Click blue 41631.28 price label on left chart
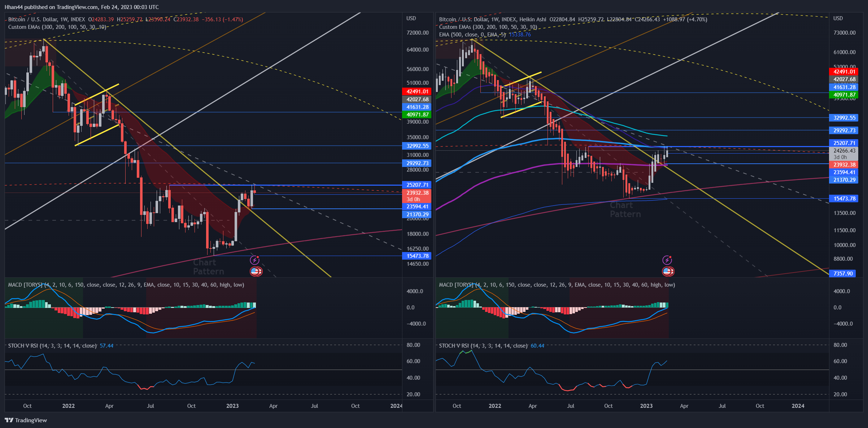Image resolution: width=868 pixels, height=428 pixels. (x=416, y=107)
